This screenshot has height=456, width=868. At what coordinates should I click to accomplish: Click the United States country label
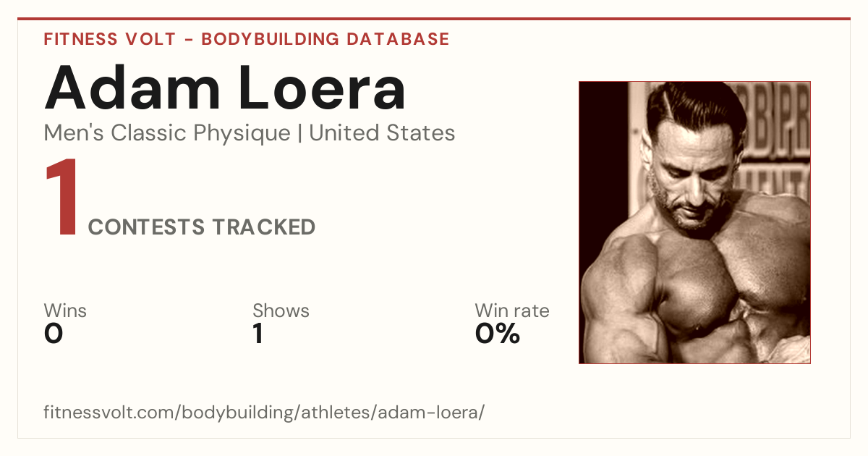pyautogui.click(x=382, y=133)
